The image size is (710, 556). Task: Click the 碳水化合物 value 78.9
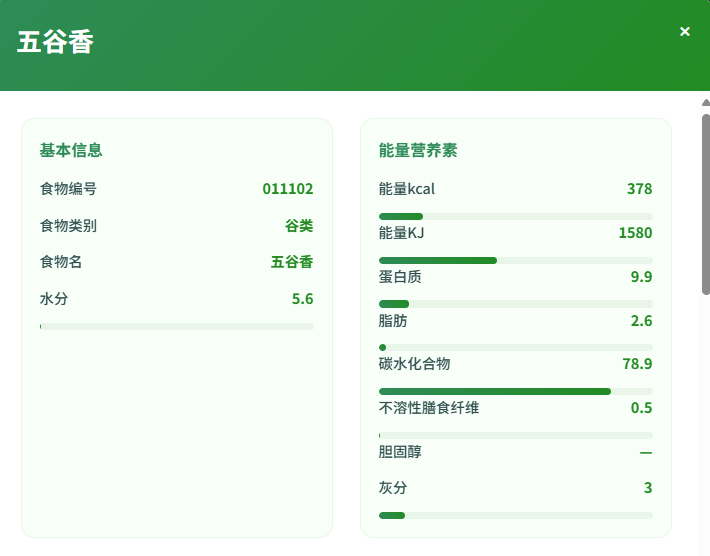click(x=636, y=364)
